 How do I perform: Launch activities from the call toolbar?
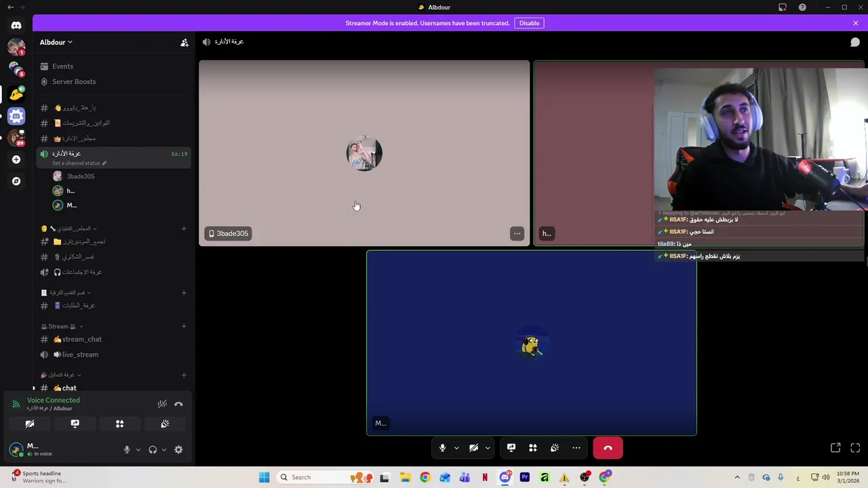(533, 448)
